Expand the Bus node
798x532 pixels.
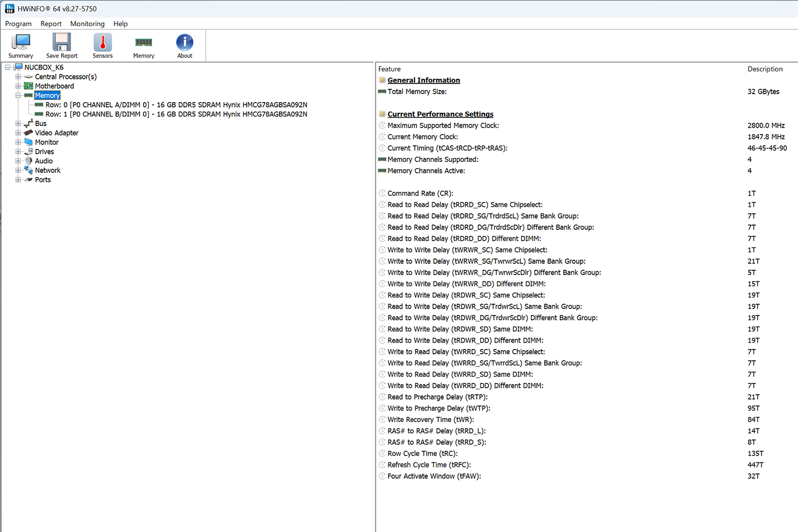(18, 123)
